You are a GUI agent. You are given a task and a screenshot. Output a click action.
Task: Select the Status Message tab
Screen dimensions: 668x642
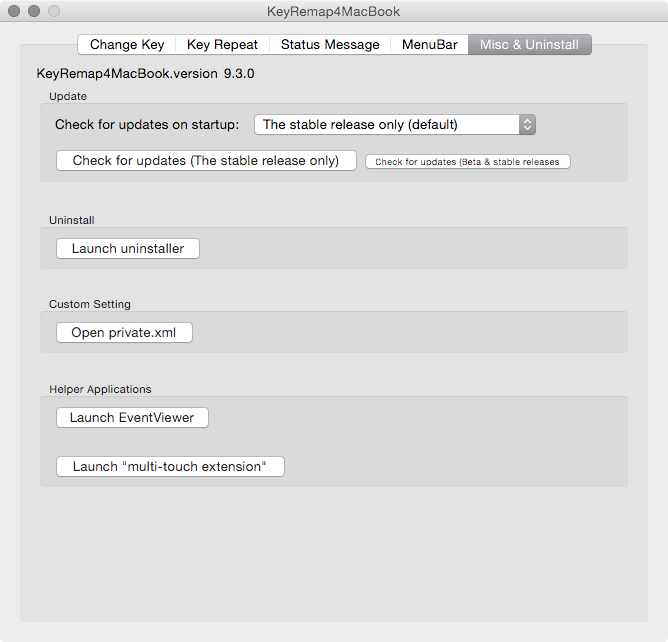click(x=330, y=45)
